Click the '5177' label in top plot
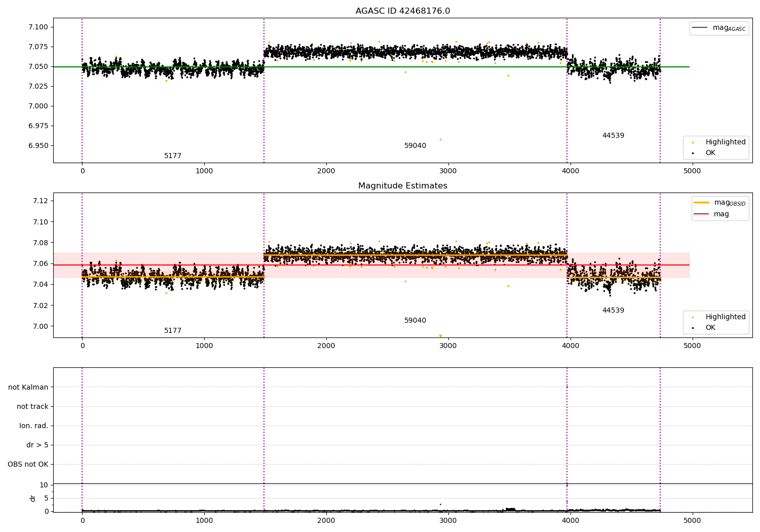This screenshot has height=532, width=760. click(173, 156)
